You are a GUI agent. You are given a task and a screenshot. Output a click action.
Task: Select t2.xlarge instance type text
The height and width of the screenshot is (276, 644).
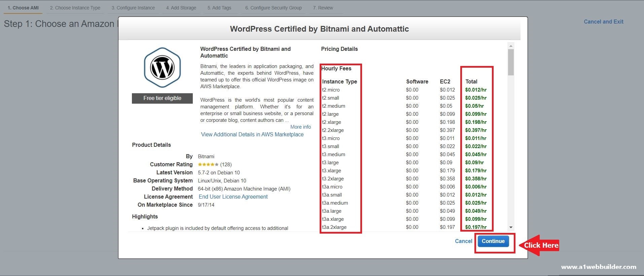(x=331, y=122)
